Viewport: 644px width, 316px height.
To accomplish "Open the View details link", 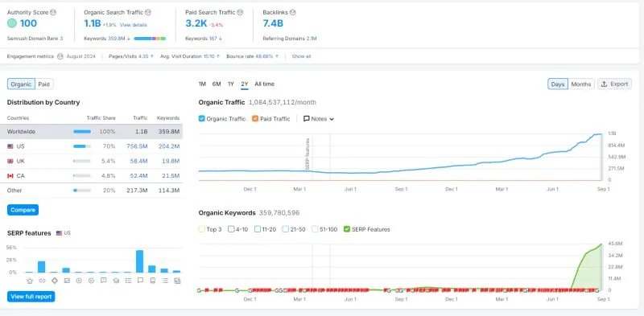I will [133, 25].
